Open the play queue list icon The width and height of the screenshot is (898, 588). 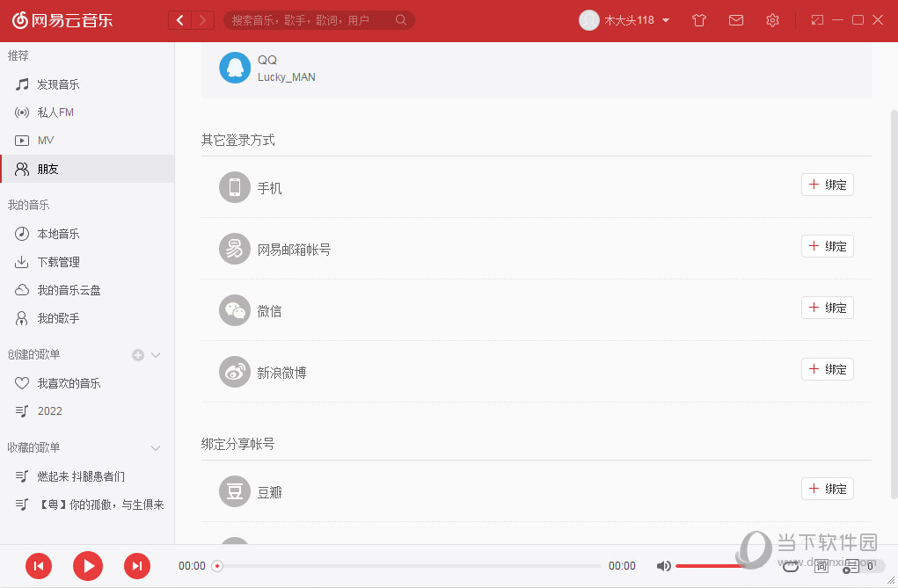(851, 566)
